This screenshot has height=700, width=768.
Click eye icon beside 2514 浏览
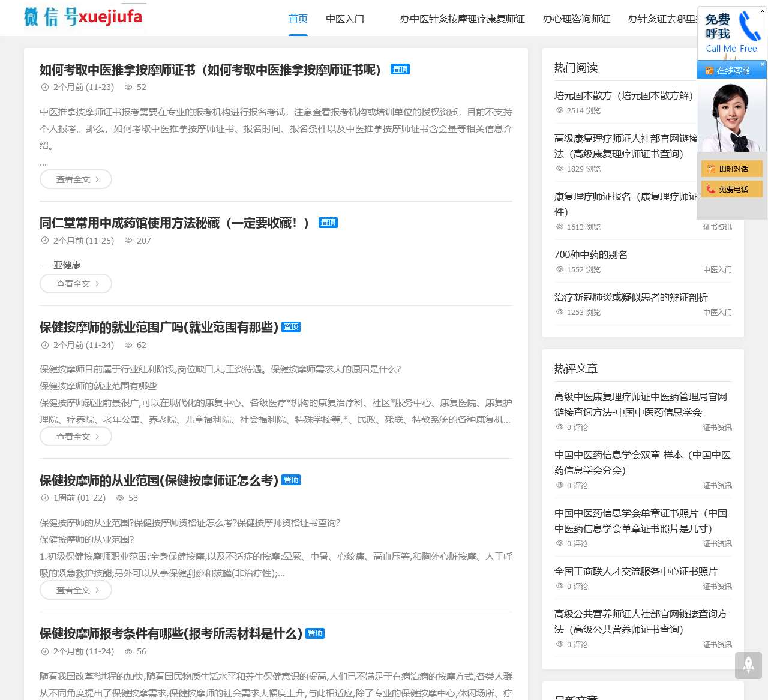560,110
